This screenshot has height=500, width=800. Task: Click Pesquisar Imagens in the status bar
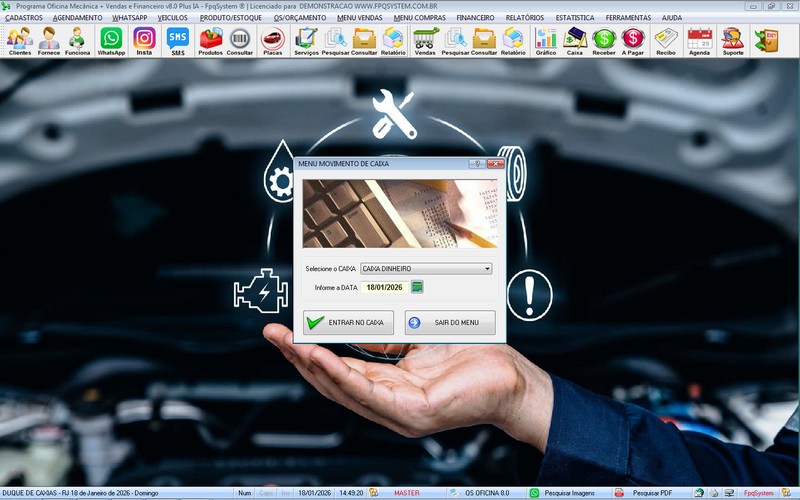[x=563, y=493]
